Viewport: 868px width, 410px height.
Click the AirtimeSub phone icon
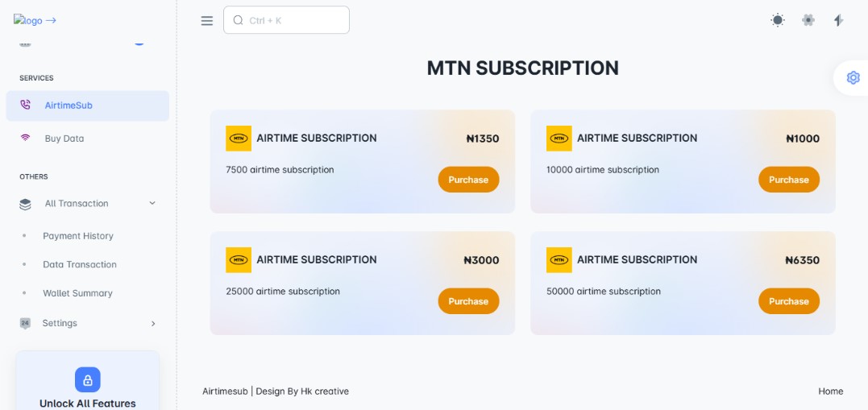(x=26, y=105)
